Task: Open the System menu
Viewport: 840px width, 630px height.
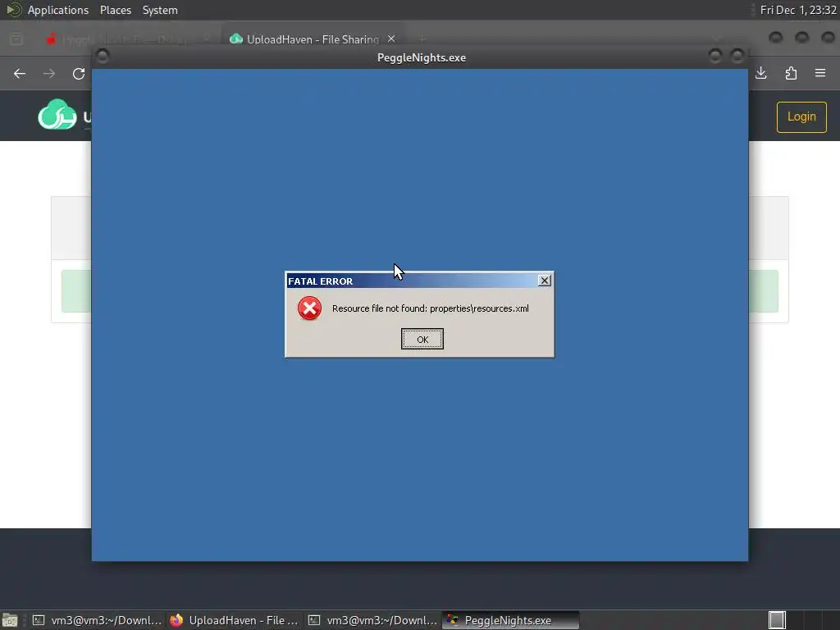Action: pos(160,10)
